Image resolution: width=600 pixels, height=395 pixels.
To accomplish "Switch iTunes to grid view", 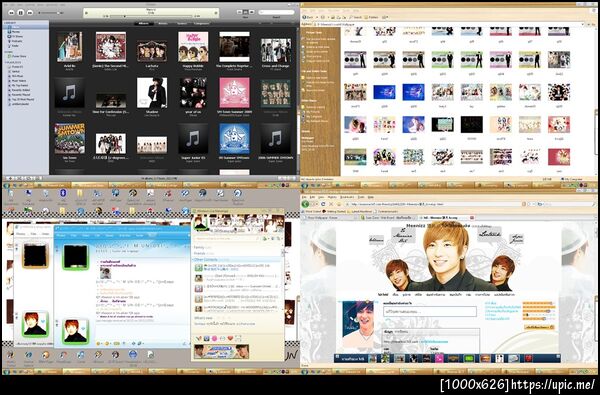I will pyautogui.click(x=246, y=12).
